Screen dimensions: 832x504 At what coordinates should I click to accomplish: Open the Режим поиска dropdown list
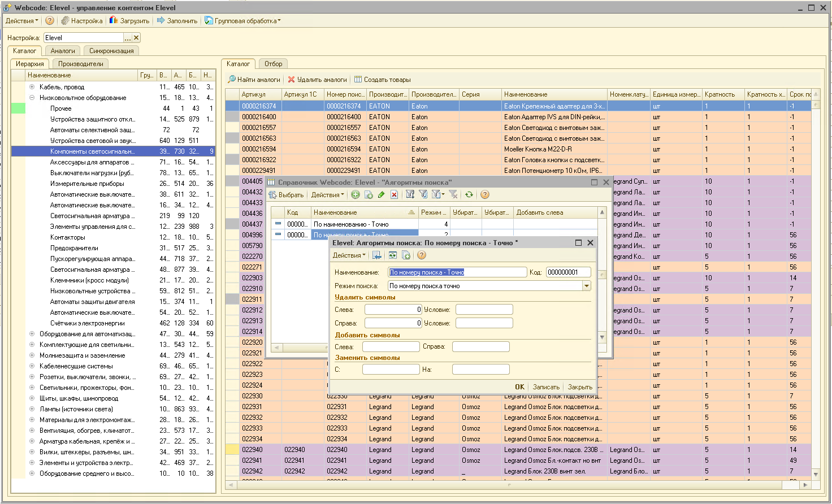[587, 286]
